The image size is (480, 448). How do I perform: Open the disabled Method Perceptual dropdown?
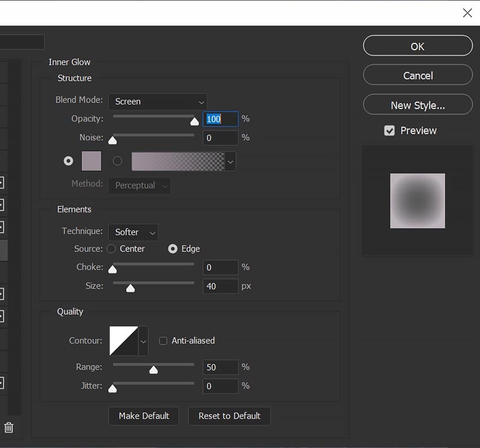pos(139,185)
